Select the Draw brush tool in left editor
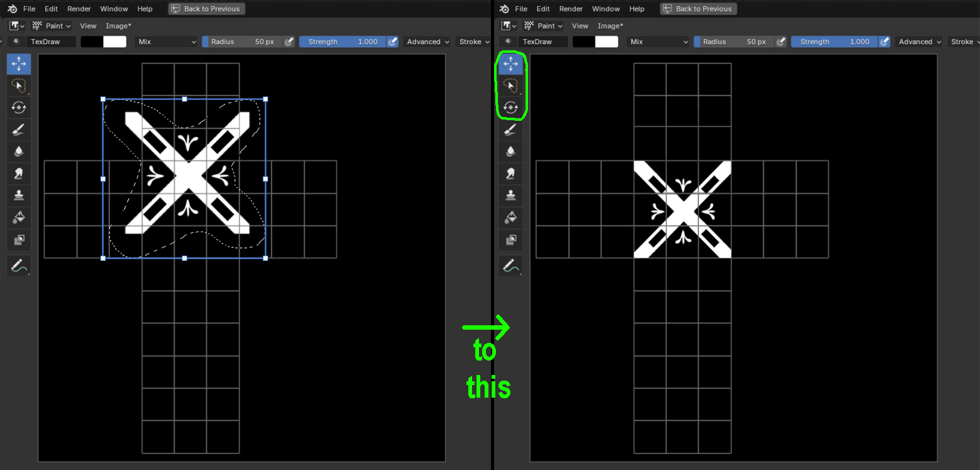 pos(19,130)
